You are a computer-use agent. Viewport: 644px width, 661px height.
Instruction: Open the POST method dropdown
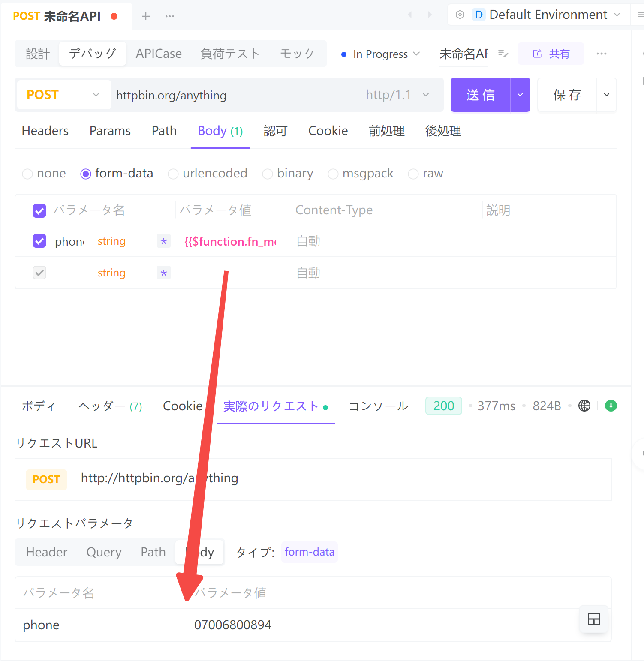[63, 95]
